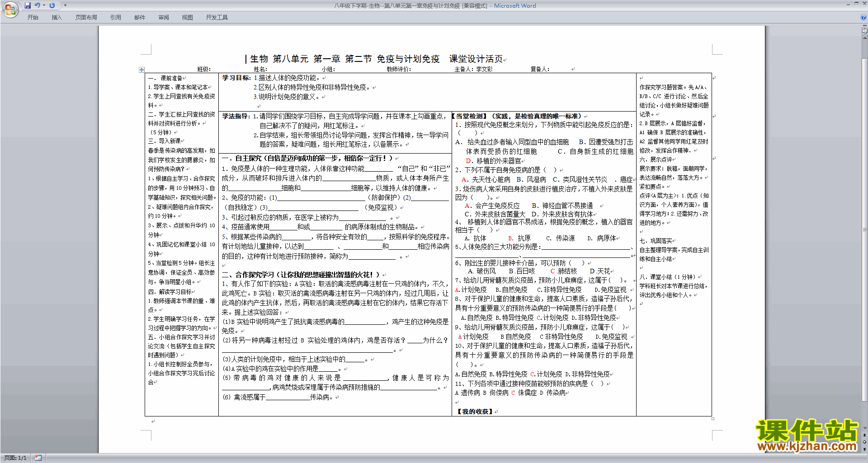This screenshot has height=463, width=868.
Task: Click the 一．自主探究 section heading
Action: 307,158
